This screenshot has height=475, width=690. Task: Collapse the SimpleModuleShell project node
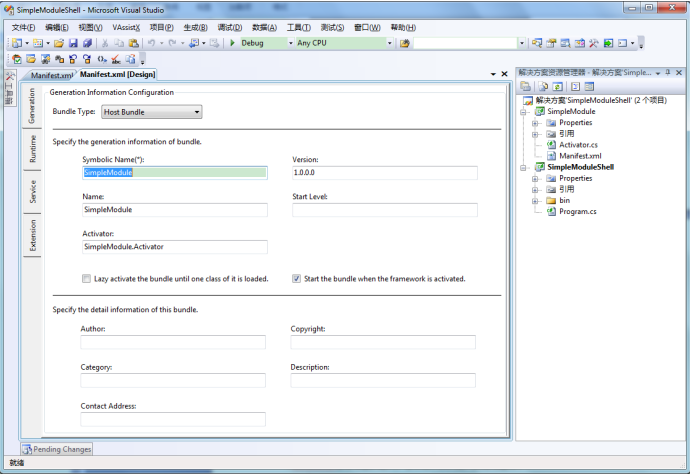pos(524,167)
